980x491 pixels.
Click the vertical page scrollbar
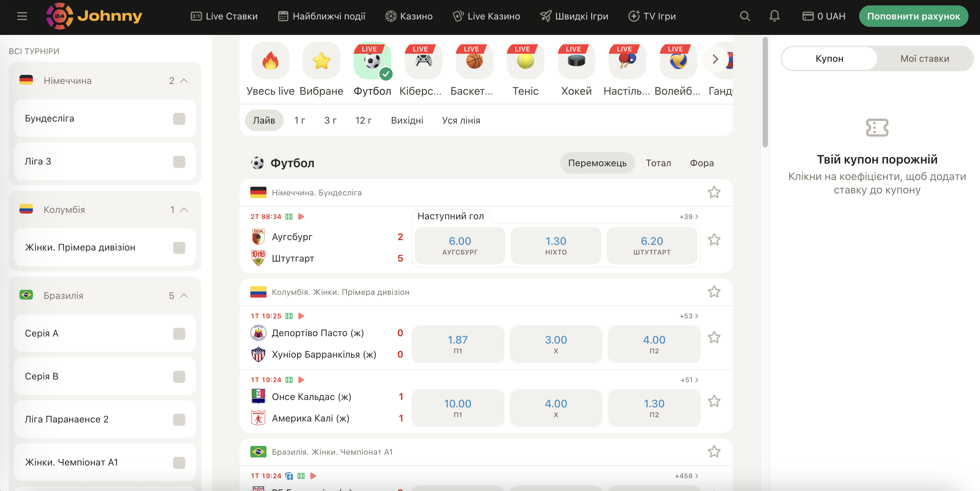tap(765, 91)
